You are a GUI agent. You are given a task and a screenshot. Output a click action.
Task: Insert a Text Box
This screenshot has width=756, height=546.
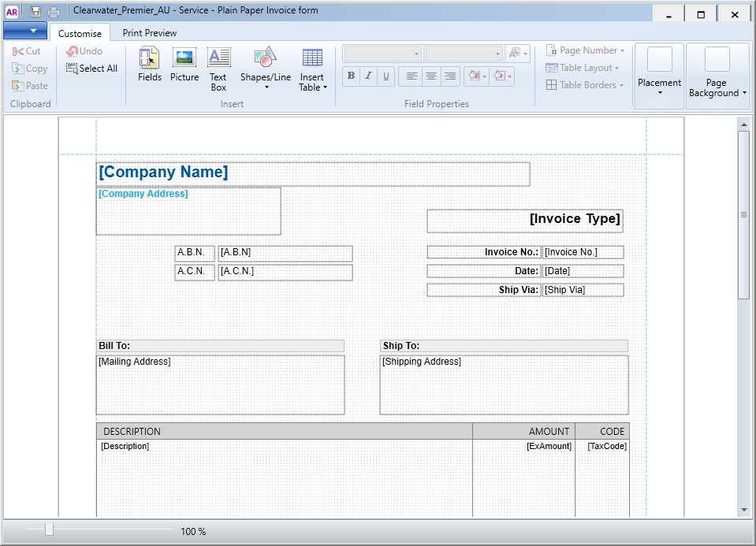[x=218, y=69]
